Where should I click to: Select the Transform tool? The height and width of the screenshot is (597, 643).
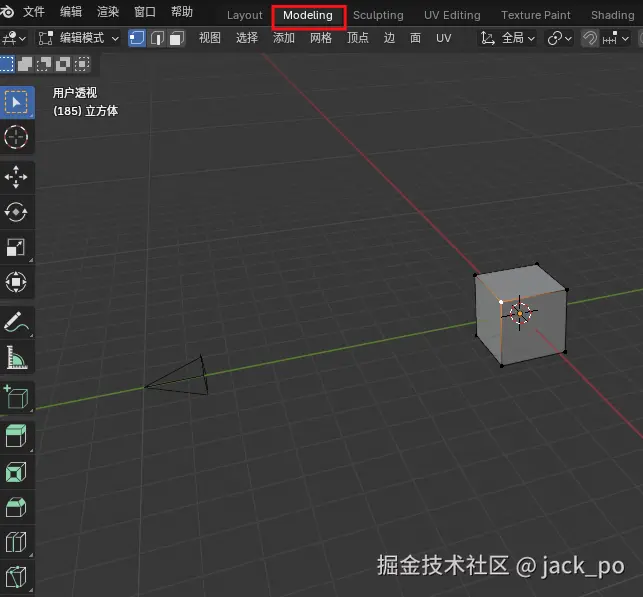[16, 282]
